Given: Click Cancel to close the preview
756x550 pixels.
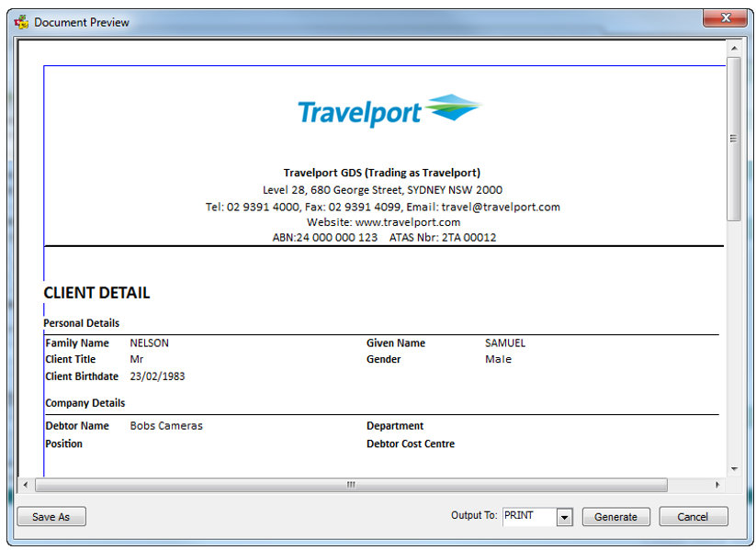Looking at the screenshot, I should click(693, 516).
